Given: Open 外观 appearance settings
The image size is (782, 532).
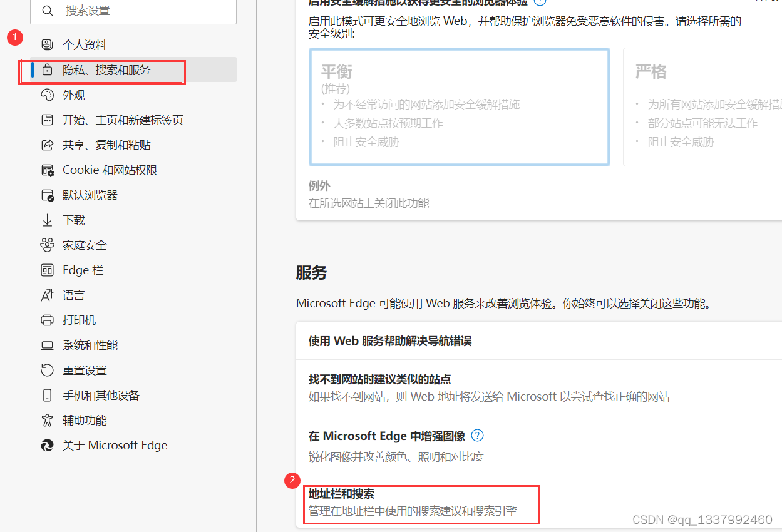Looking at the screenshot, I should pos(74,95).
